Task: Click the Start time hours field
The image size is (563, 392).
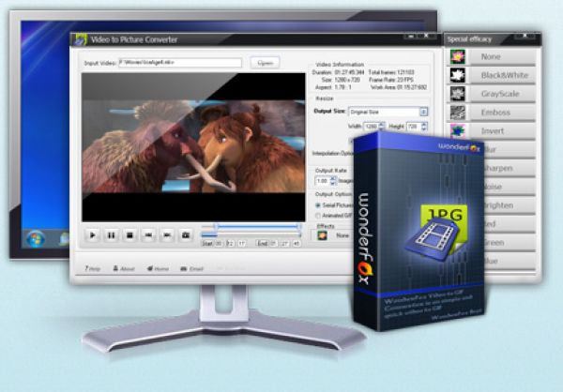Action: 219,244
